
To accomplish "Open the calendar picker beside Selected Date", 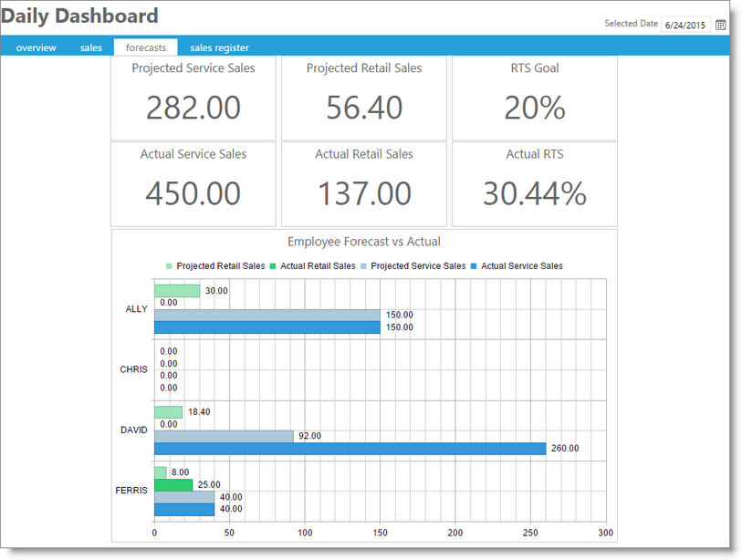I will [720, 25].
